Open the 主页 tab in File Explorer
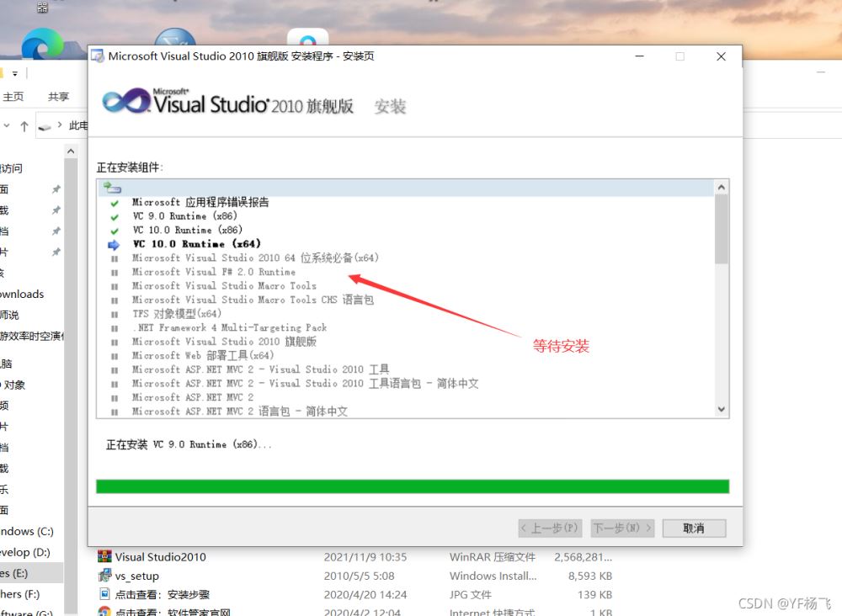 tap(13, 97)
